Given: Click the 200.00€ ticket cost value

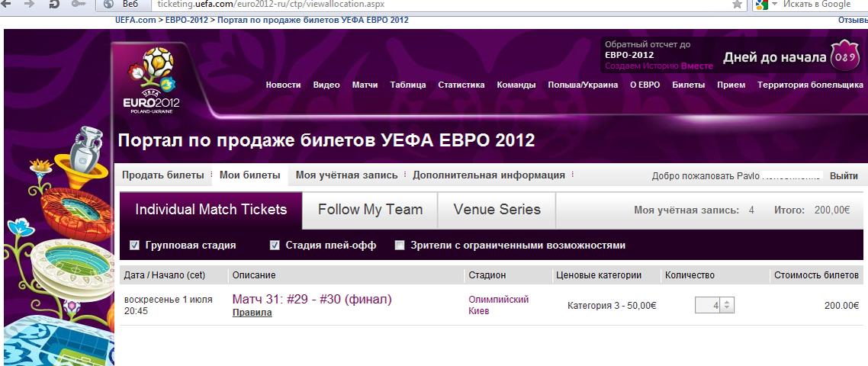Looking at the screenshot, I should coord(841,305).
